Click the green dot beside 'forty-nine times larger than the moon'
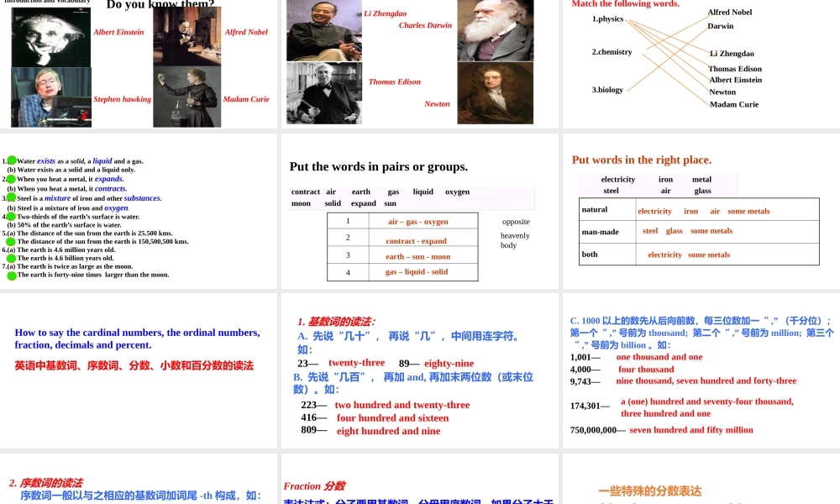840x504 pixels. click(12, 276)
